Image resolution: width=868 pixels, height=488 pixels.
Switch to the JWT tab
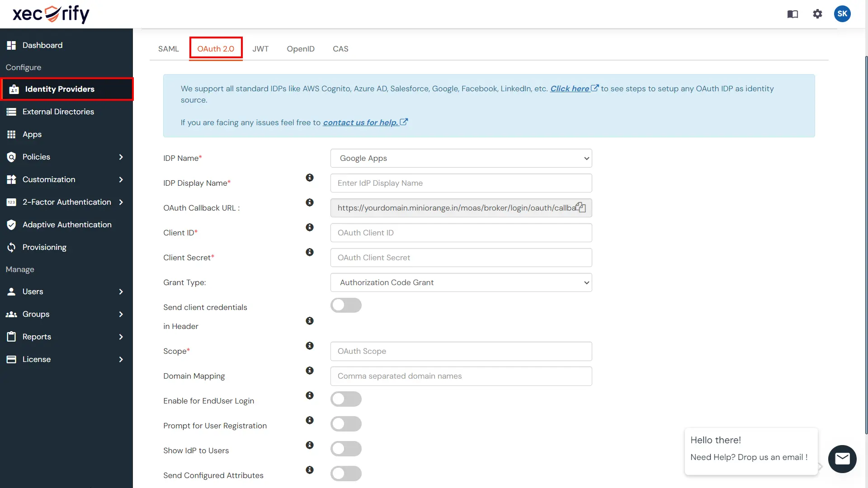click(260, 49)
